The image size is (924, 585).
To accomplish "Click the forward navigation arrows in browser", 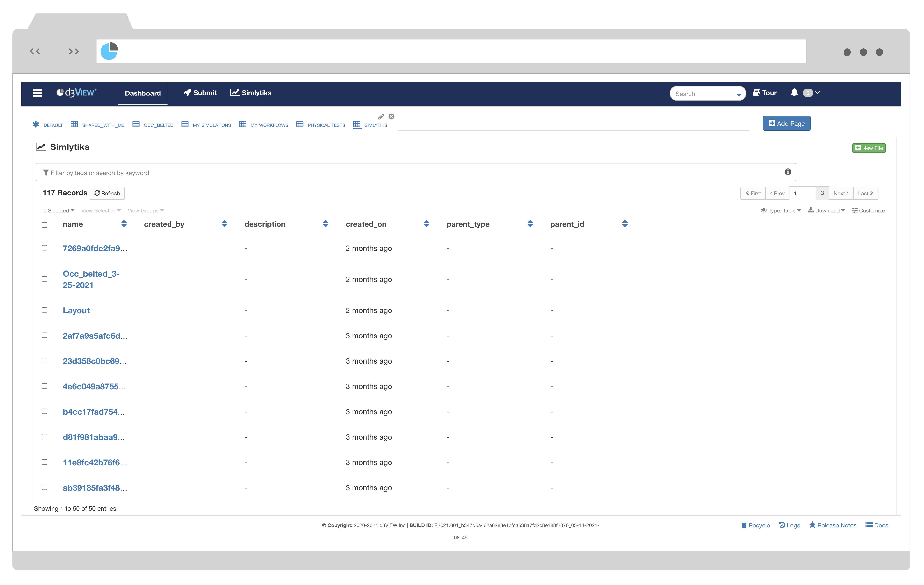I will (x=74, y=51).
